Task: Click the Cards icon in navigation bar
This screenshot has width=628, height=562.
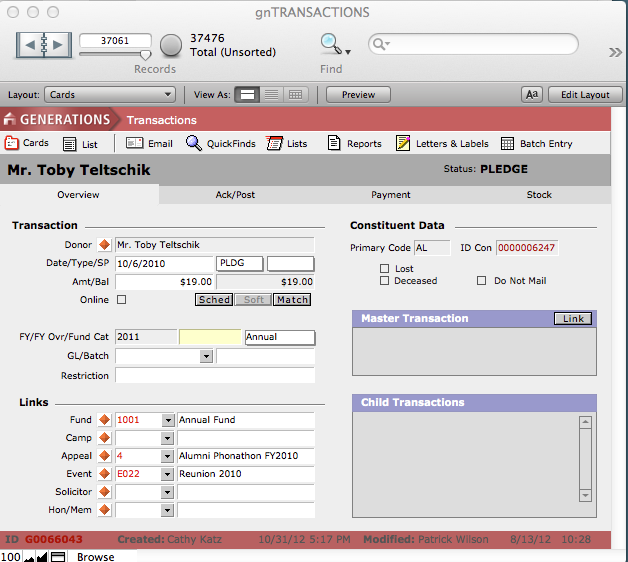Action: click(x=12, y=143)
